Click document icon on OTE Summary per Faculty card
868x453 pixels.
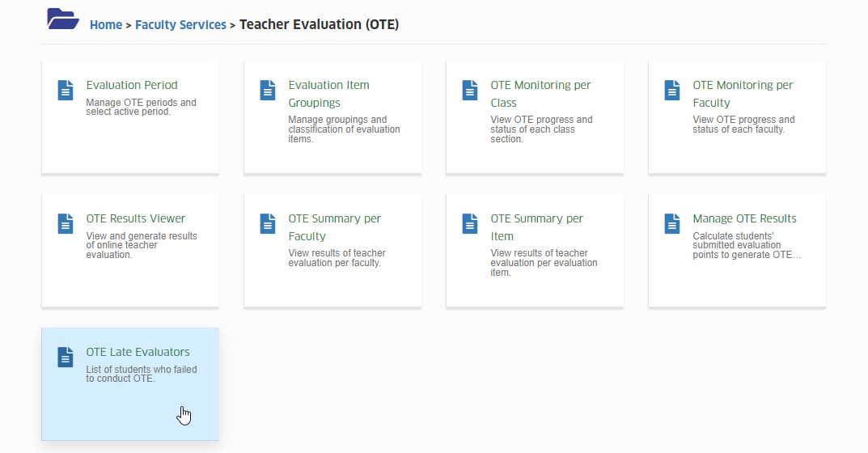(x=268, y=224)
